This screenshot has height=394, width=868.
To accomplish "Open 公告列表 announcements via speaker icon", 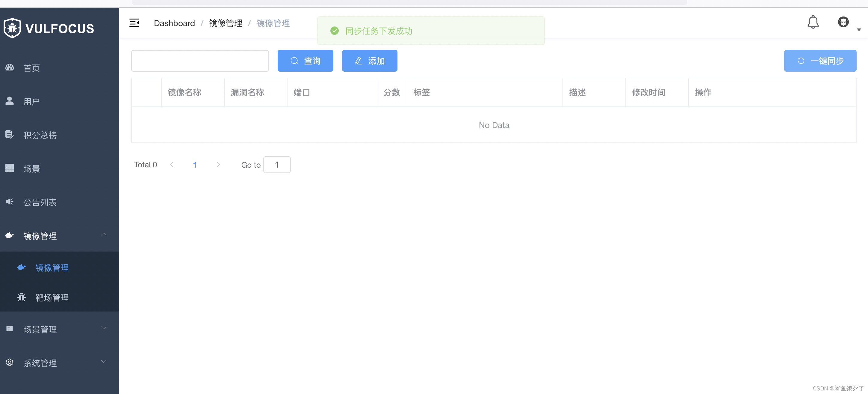I will (9, 202).
